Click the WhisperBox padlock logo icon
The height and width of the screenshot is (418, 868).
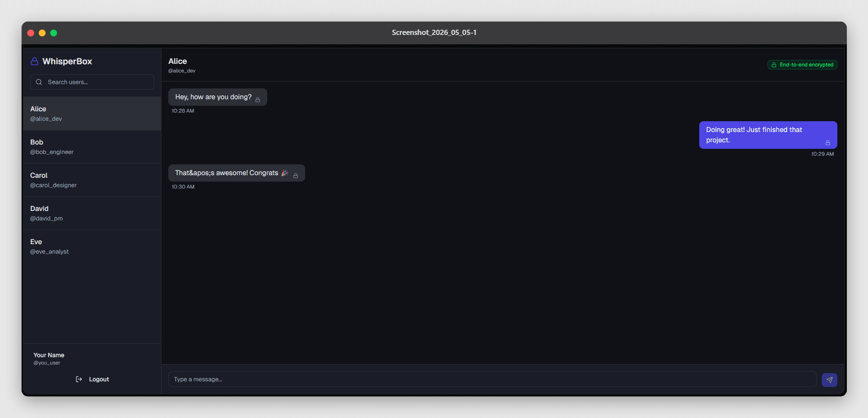(35, 61)
